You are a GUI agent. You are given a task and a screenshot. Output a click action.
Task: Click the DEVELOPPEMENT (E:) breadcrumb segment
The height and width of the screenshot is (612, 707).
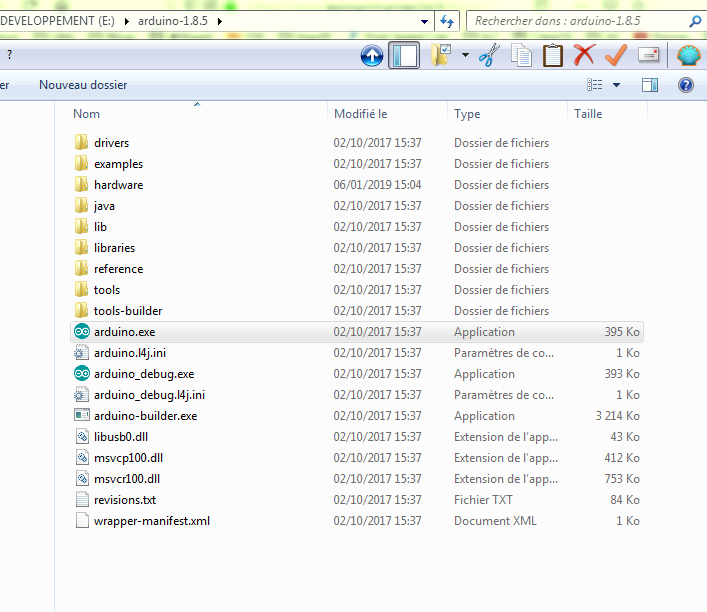pyautogui.click(x=57, y=21)
